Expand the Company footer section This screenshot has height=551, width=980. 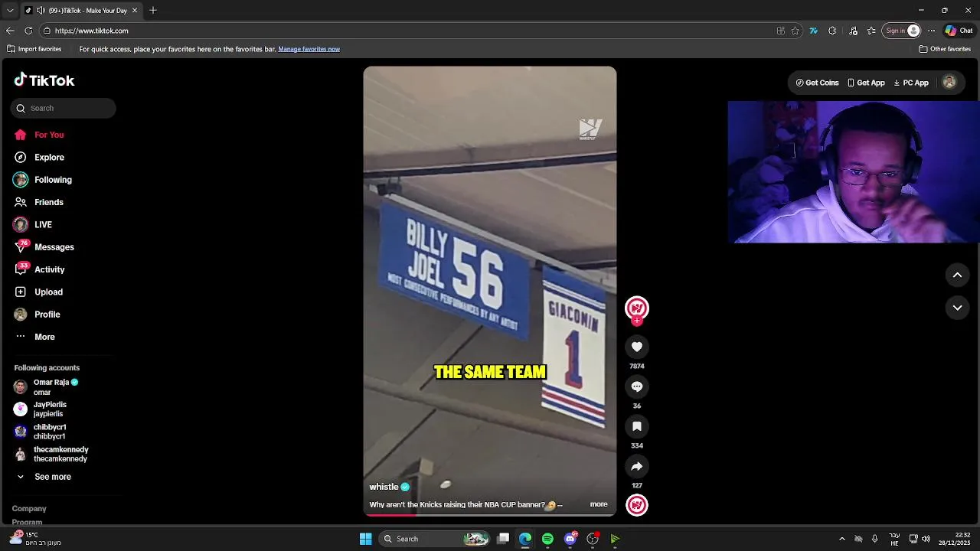tap(29, 509)
